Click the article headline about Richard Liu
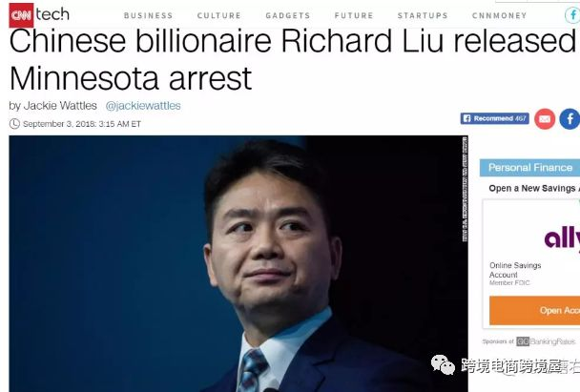Viewport: 580px width, 392px height. (292, 59)
